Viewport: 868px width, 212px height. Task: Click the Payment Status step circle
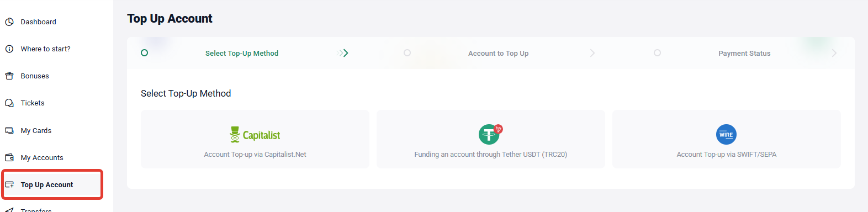(657, 53)
